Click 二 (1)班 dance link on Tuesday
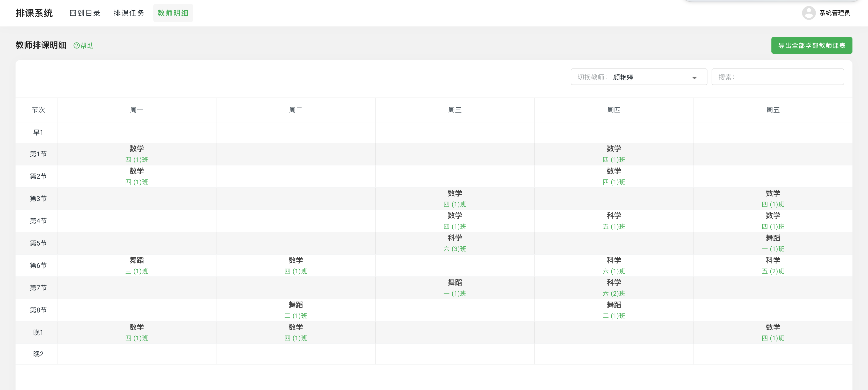868x390 pixels. click(295, 316)
